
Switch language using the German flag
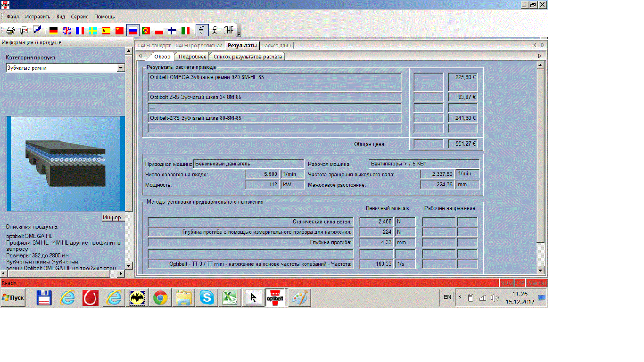54,31
